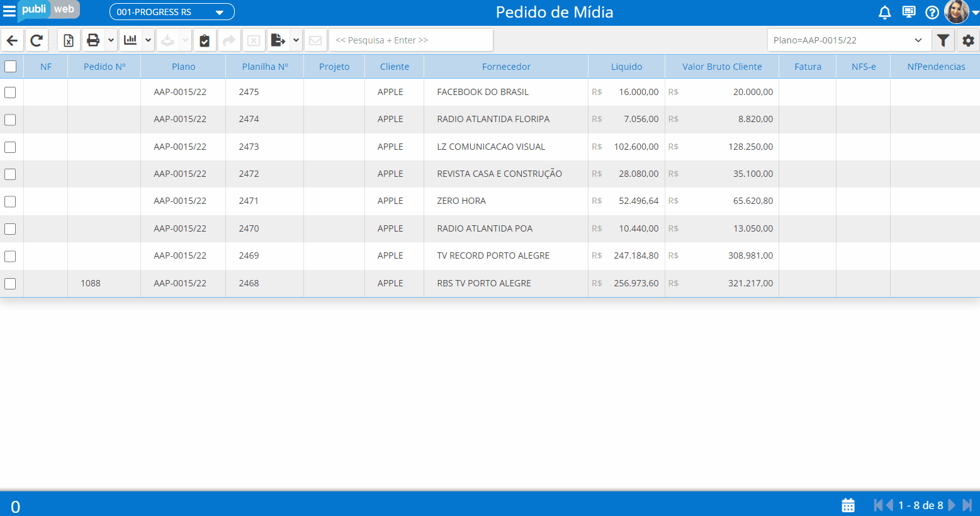Click the publi web logo
The image size is (980, 516).
coord(48,10)
